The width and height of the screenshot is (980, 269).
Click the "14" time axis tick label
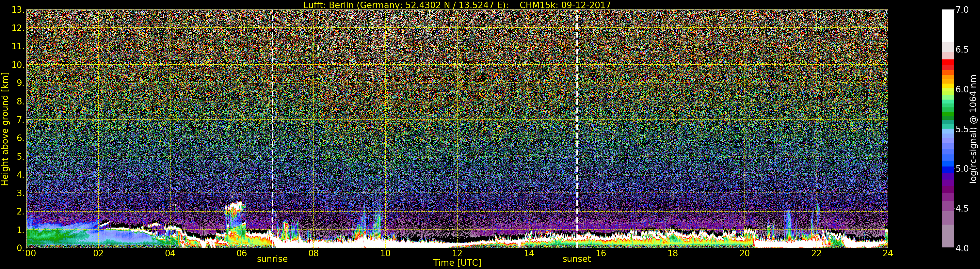pyautogui.click(x=529, y=253)
